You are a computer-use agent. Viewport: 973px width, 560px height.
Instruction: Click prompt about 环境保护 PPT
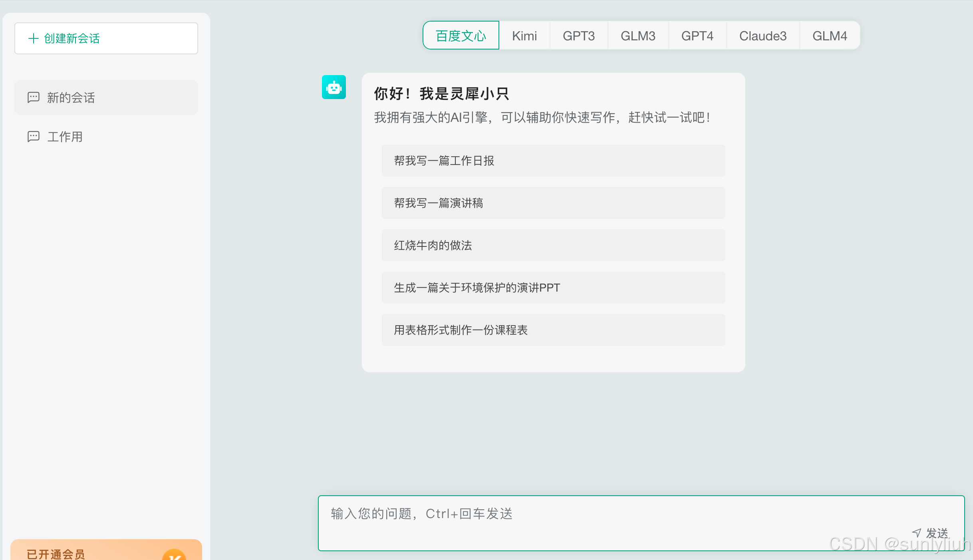553,288
